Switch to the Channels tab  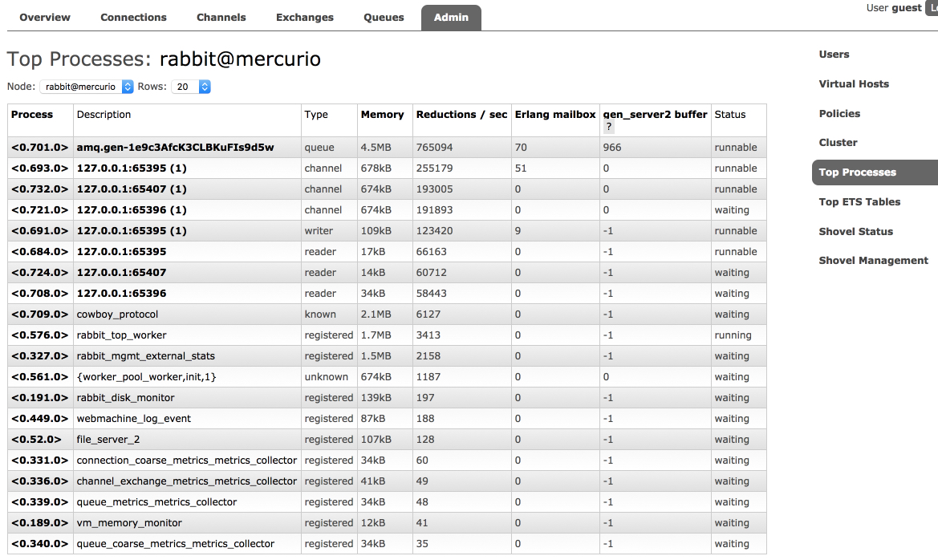pyautogui.click(x=221, y=17)
